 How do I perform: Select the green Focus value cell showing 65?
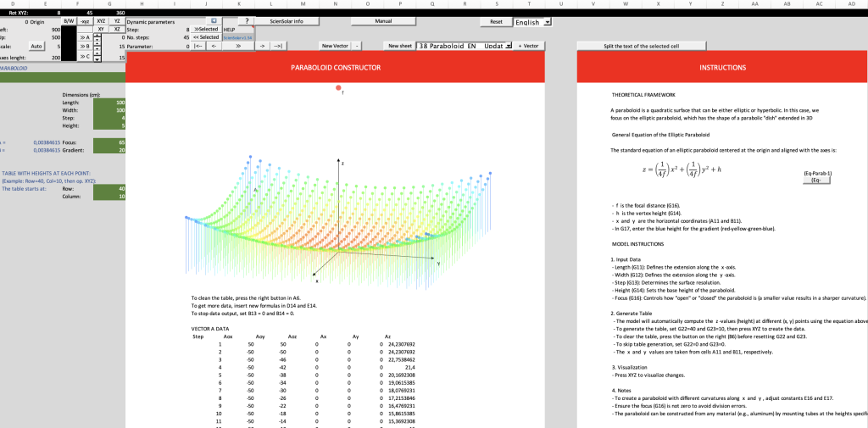coord(109,142)
